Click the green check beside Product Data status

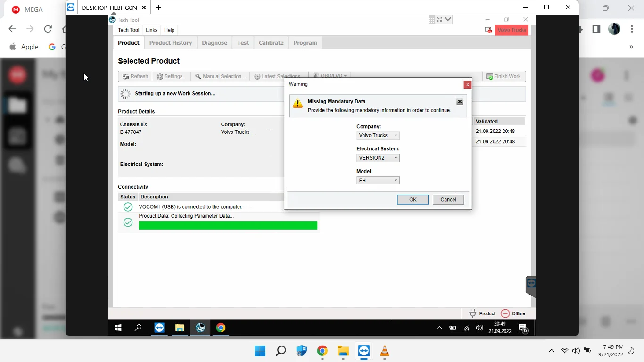click(128, 222)
